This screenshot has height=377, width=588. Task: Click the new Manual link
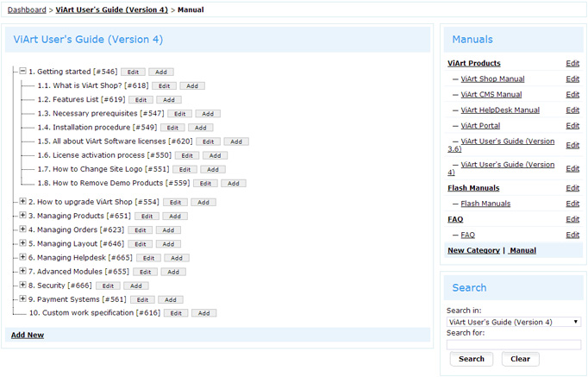(x=522, y=250)
